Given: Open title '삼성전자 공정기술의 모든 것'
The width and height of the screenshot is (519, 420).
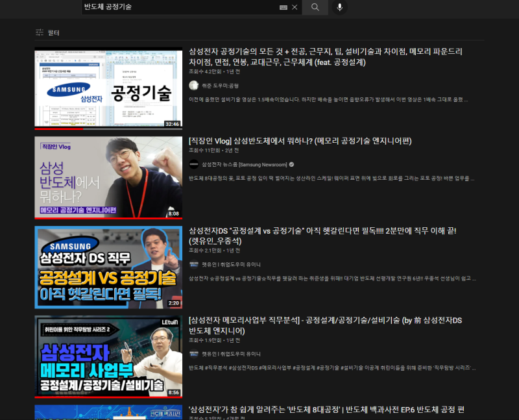Looking at the screenshot, I should tap(326, 56).
